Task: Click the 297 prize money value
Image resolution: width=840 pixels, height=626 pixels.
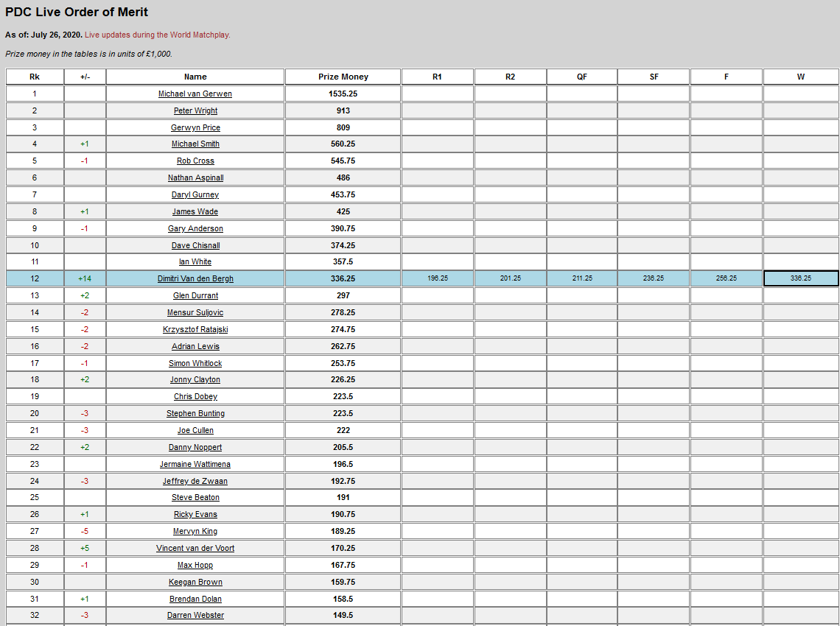Action: [x=343, y=295]
